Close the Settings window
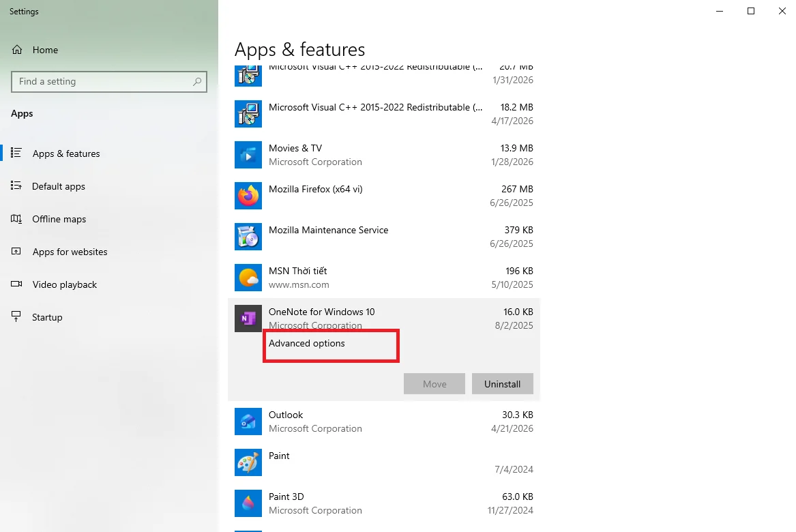 pos(782,11)
